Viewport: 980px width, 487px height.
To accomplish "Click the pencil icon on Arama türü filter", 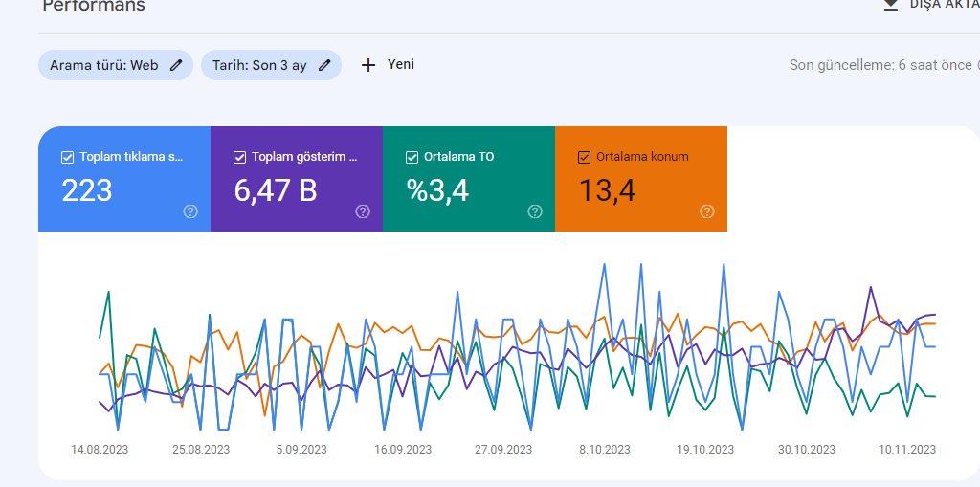I will point(177,65).
